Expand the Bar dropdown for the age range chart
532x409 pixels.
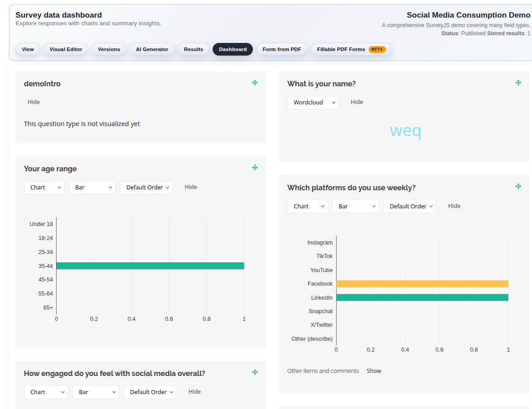pos(92,187)
